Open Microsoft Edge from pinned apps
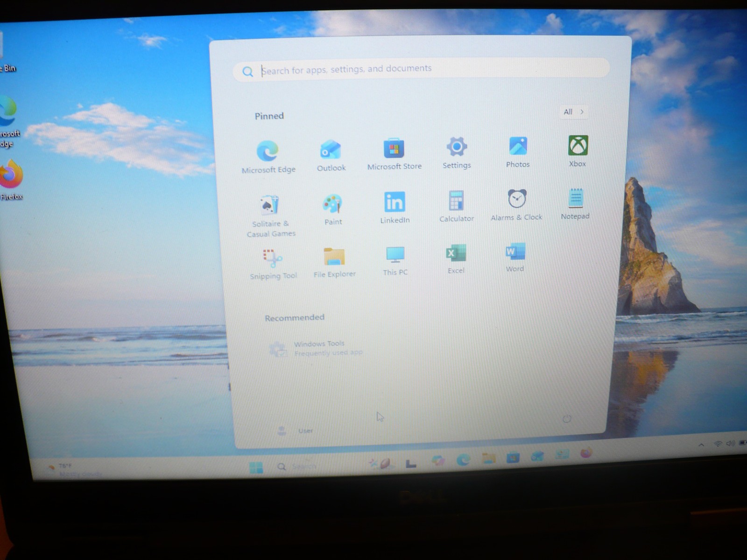The height and width of the screenshot is (560, 747). coord(268,157)
